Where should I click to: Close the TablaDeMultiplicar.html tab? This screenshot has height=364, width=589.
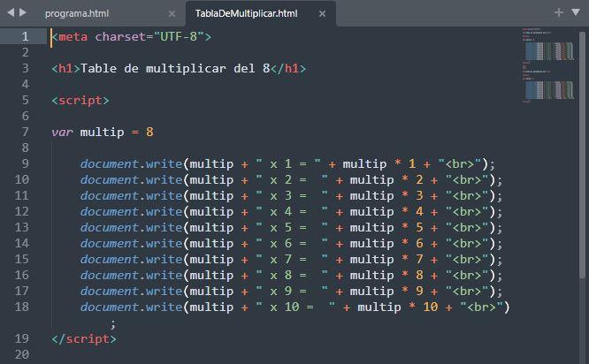pos(322,14)
